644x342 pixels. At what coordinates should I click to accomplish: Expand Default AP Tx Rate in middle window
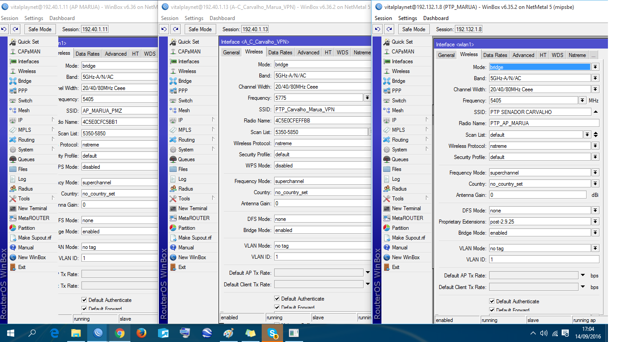pos(368,273)
